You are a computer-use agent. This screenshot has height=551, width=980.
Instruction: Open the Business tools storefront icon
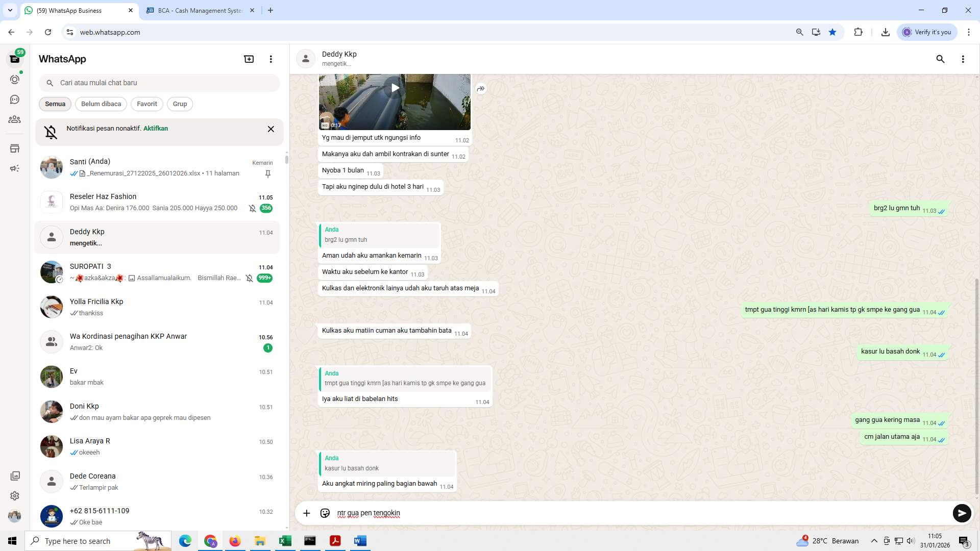(x=15, y=148)
